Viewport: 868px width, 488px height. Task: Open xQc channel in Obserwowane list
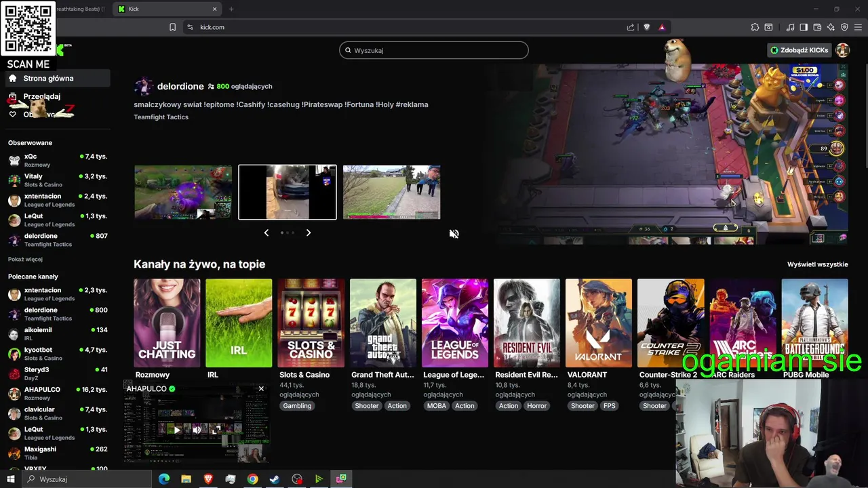click(x=58, y=161)
